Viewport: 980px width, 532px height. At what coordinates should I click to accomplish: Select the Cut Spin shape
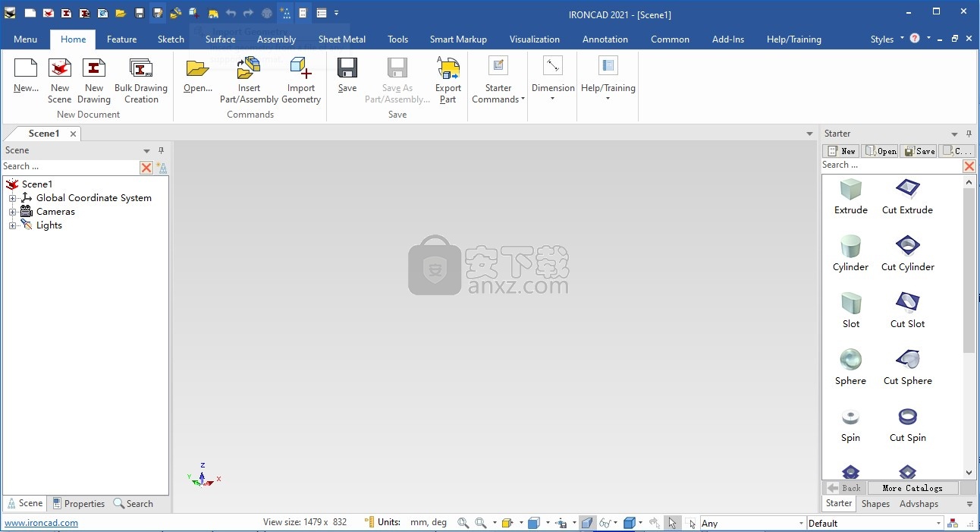pos(907,423)
